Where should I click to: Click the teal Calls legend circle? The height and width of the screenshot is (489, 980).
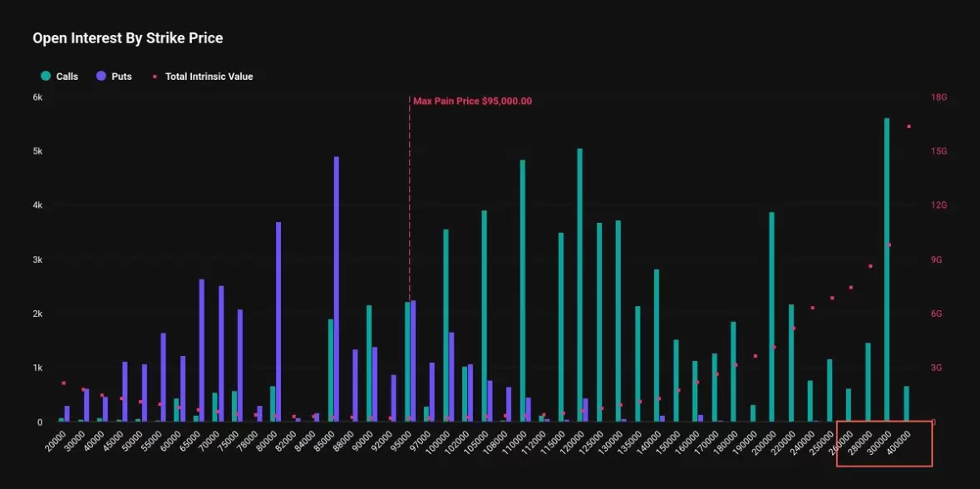[46, 77]
